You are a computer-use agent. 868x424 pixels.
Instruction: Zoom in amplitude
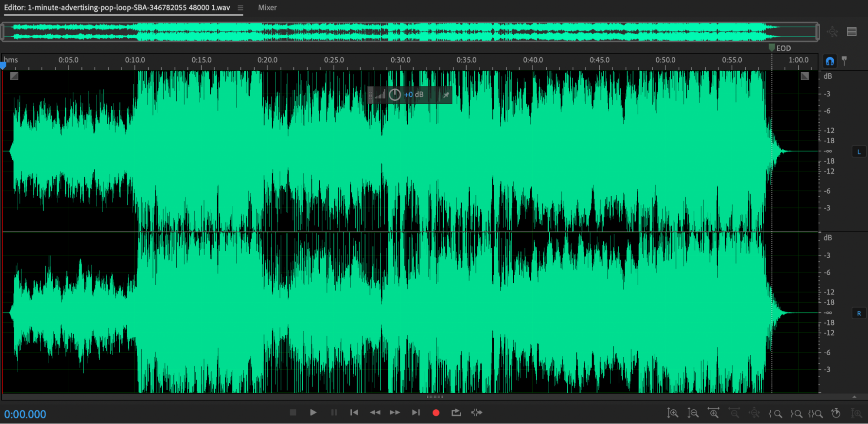click(673, 413)
